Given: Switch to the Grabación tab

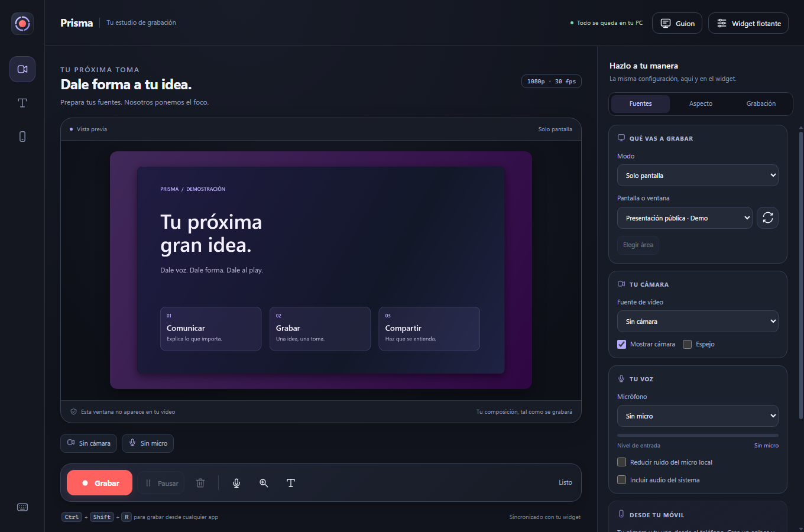Looking at the screenshot, I should tap(761, 103).
